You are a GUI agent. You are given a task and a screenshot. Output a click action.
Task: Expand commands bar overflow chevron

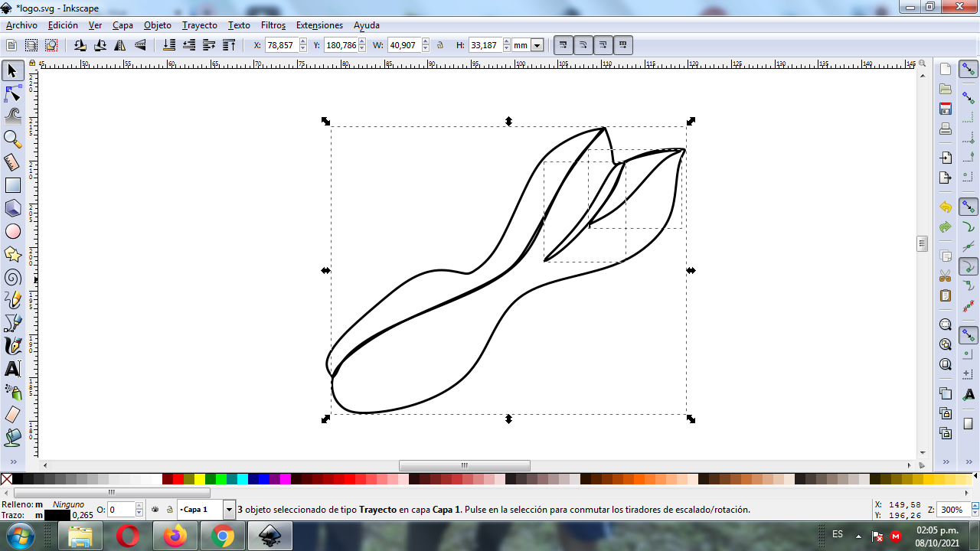[946, 462]
